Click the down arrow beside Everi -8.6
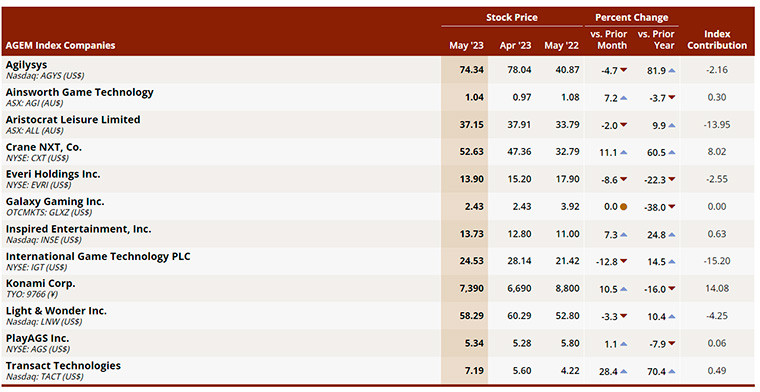Screen dimensions: 760x392 [623, 180]
